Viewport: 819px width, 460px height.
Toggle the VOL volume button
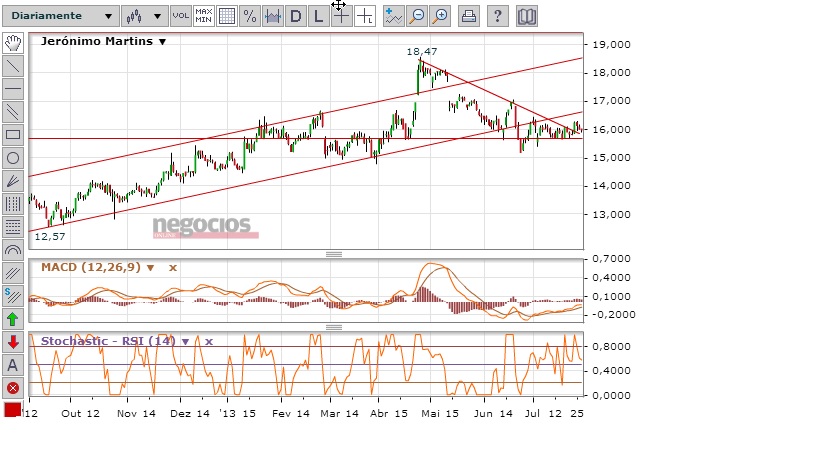[x=181, y=16]
